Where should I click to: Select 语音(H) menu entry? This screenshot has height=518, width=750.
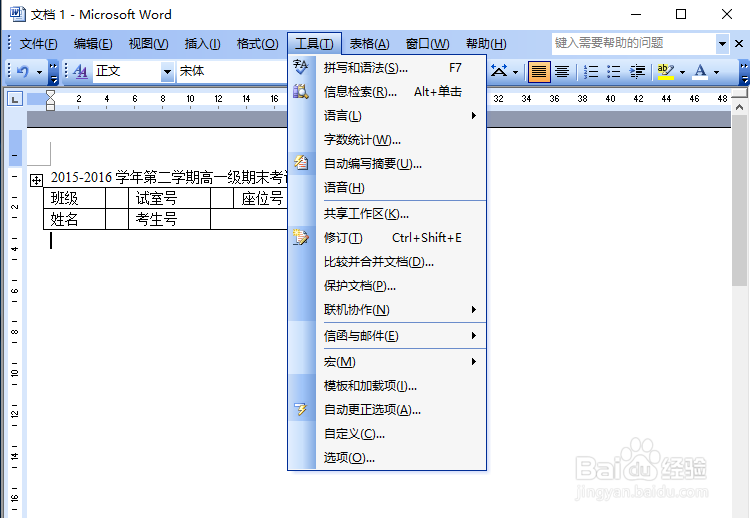coord(387,187)
